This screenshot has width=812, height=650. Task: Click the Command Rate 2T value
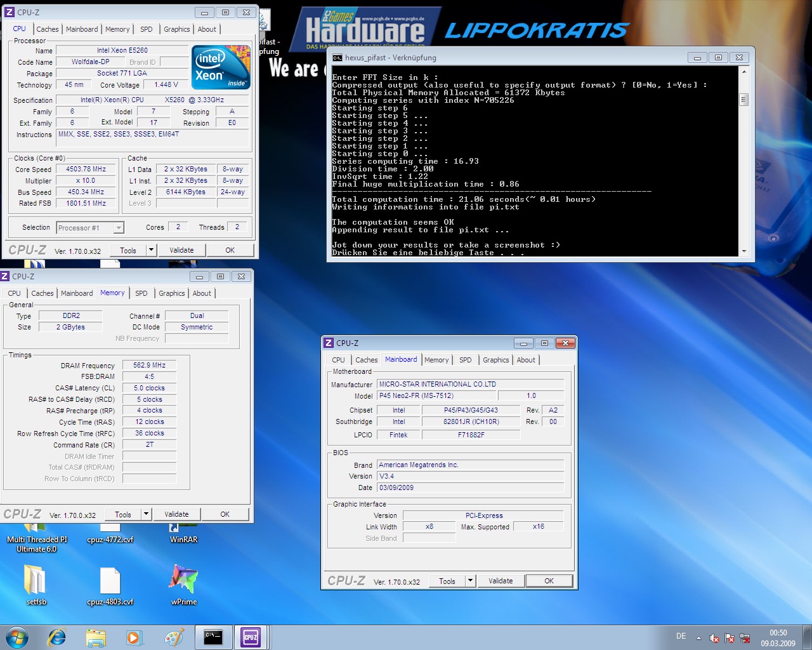pos(149,444)
